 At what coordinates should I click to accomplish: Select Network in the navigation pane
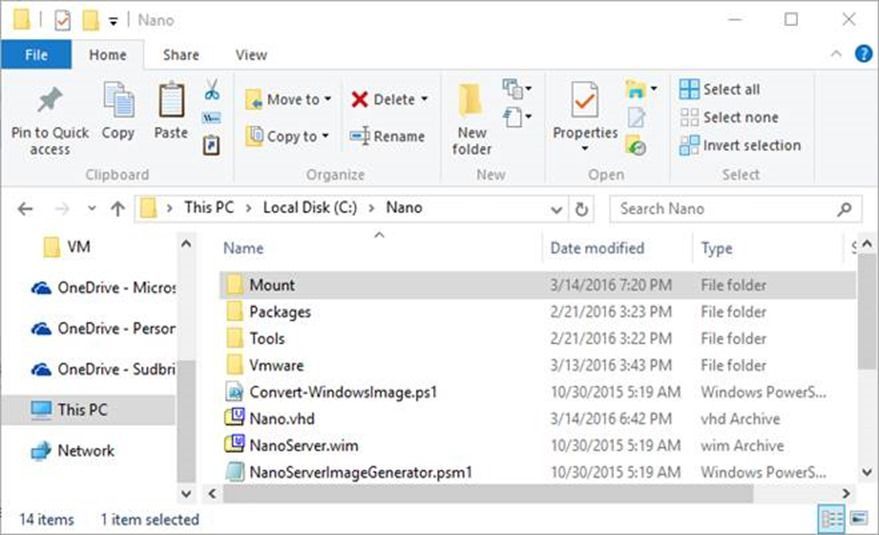click(x=73, y=450)
